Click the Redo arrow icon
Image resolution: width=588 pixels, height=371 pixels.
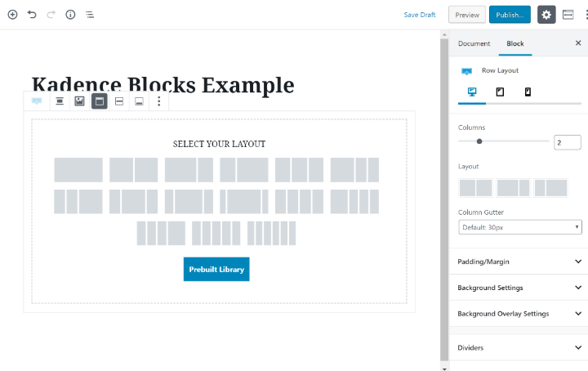51,15
